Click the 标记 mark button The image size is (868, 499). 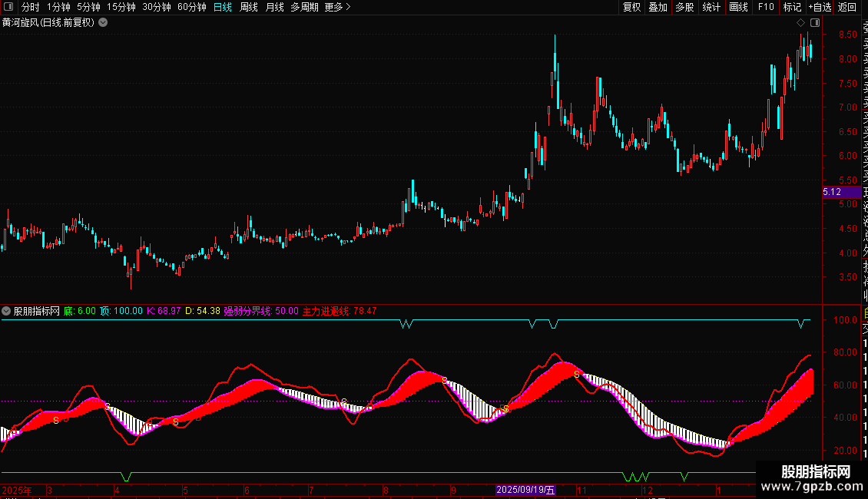point(792,7)
